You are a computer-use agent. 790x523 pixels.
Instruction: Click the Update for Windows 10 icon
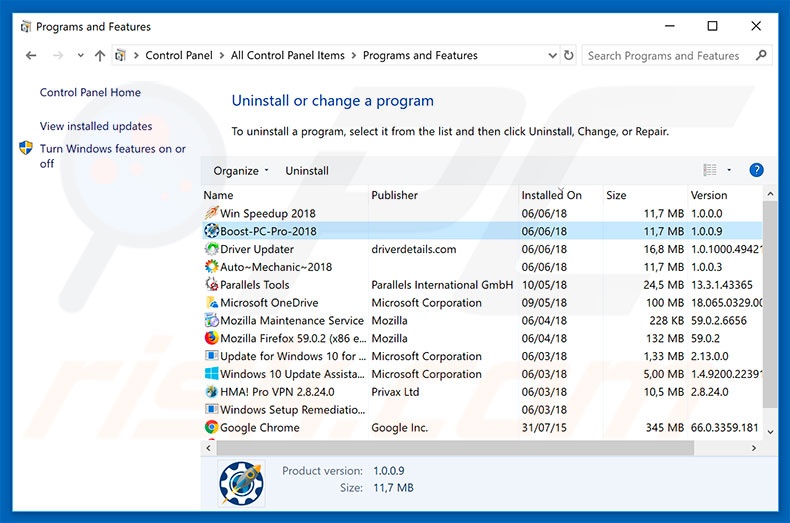(212, 356)
